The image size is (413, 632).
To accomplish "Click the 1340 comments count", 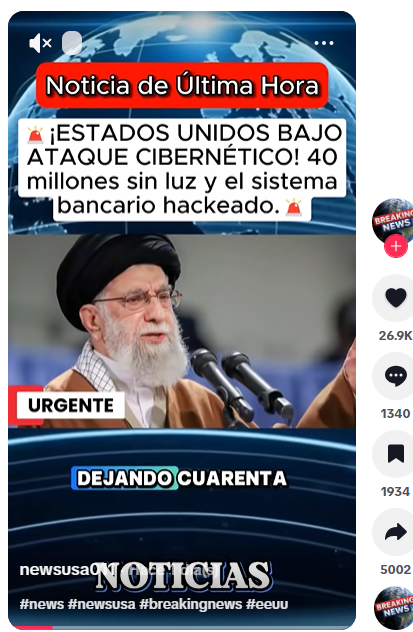I will point(395,414).
